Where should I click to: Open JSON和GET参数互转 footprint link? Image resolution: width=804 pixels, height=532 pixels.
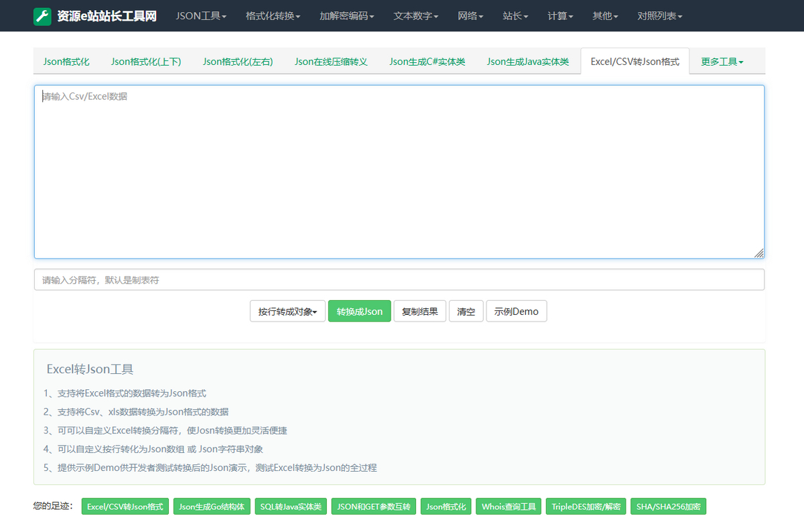pos(374,507)
